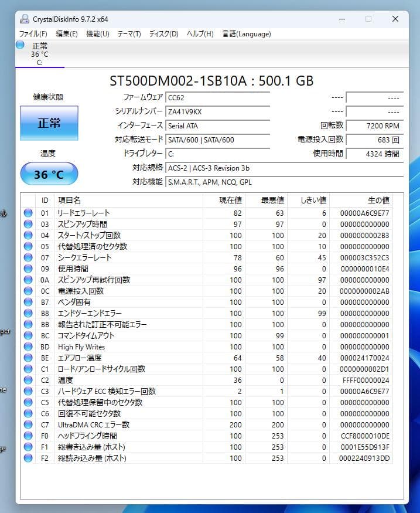The image size is (420, 513).
Task: Click the disk title ST500DM002-1SB10A : 500.1 GB
Action: (x=211, y=81)
